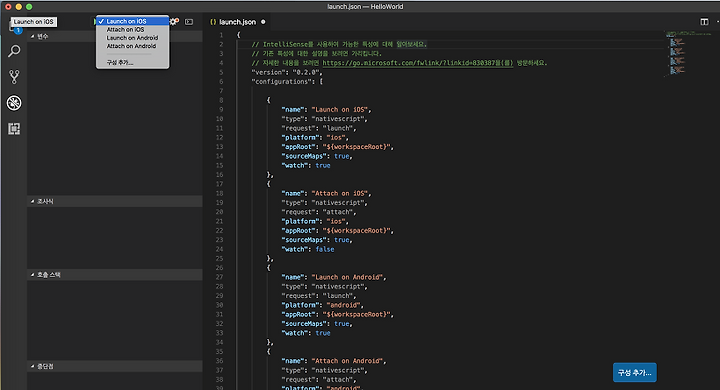The width and height of the screenshot is (720, 390).
Task: Open the Source Control view icon
Action: coord(14,77)
